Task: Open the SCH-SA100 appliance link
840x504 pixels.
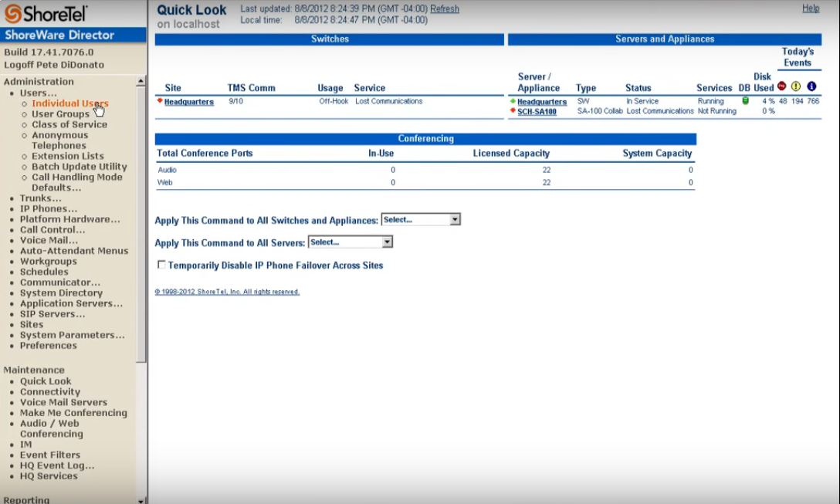Action: tap(537, 111)
